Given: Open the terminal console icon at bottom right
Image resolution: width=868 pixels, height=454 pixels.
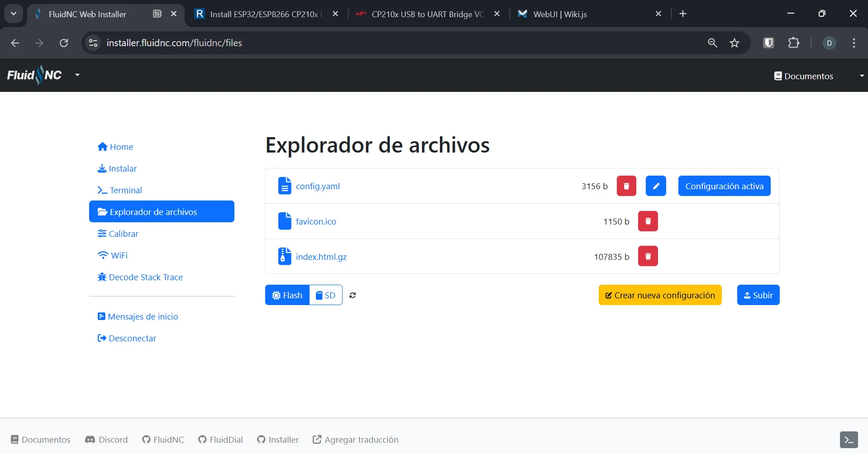Looking at the screenshot, I should [848, 439].
